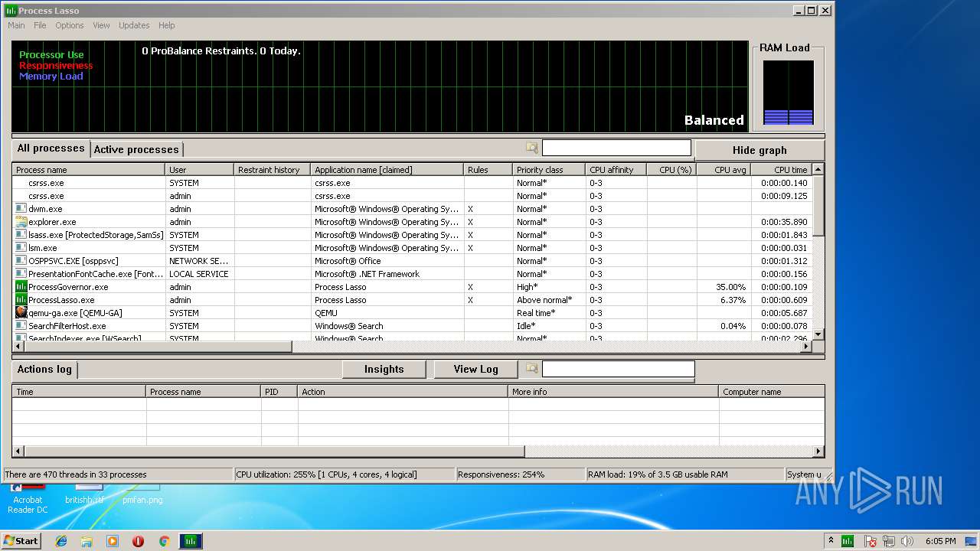Screen dimensions: 980x551
Task: Click the Action Center flag tray icon
Action: [871, 541]
